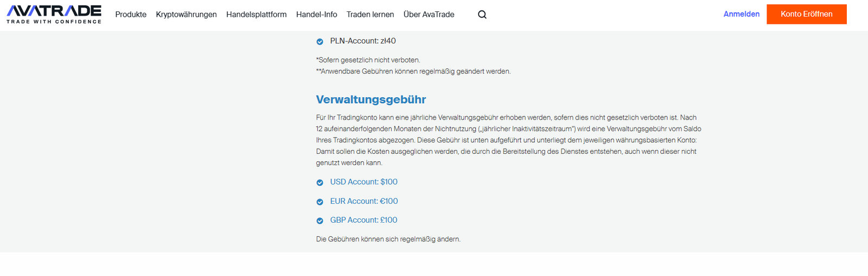Expand the Handelsplattform menu
Screen dimensions: 868x276
257,15
